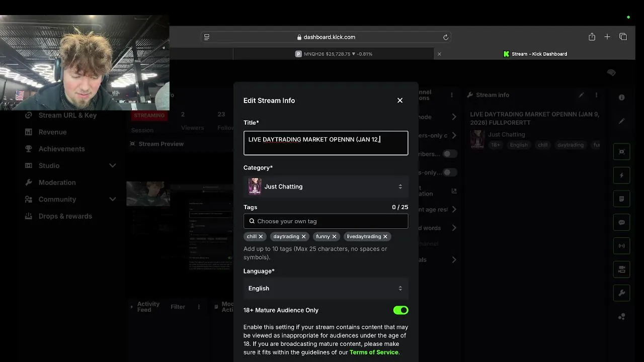Image resolution: width=644 pixels, height=362 pixels.
Task: Expand the account age restriction chevron
Action: coord(454,209)
